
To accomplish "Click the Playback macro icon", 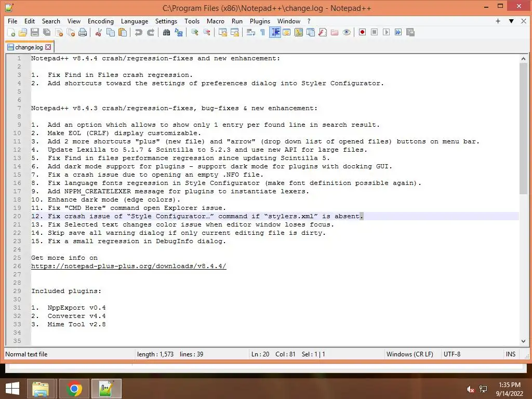I will pyautogui.click(x=386, y=32).
